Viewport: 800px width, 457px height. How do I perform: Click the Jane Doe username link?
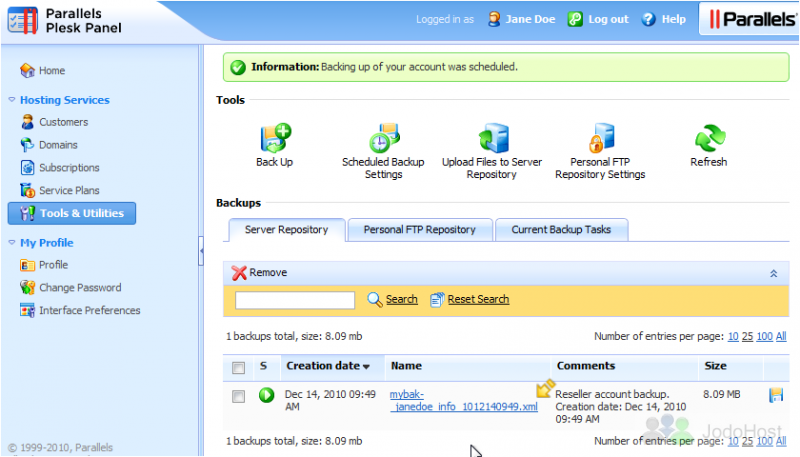coord(530,19)
